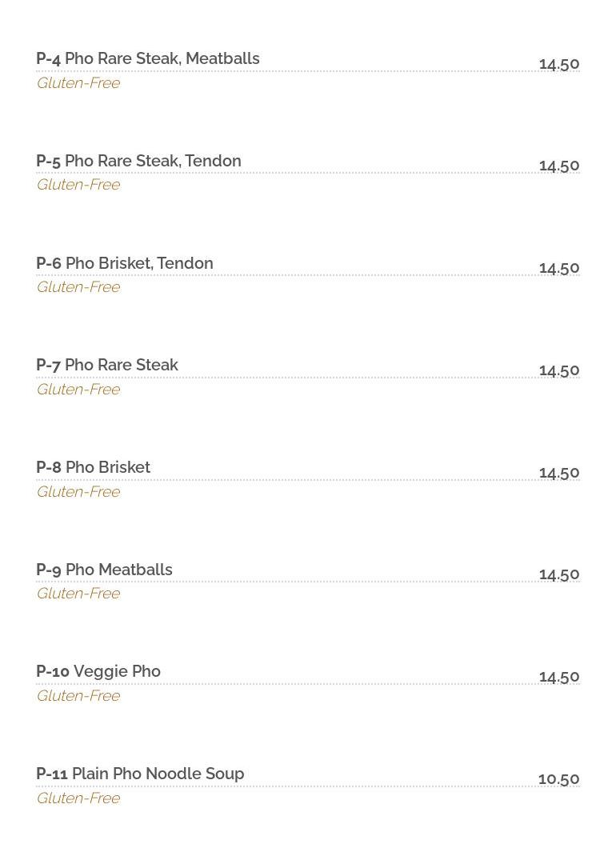Screen dimensions: 616x868
Task: Click the price beside Pho Rare Steak, Tendon
Action: click(559, 166)
